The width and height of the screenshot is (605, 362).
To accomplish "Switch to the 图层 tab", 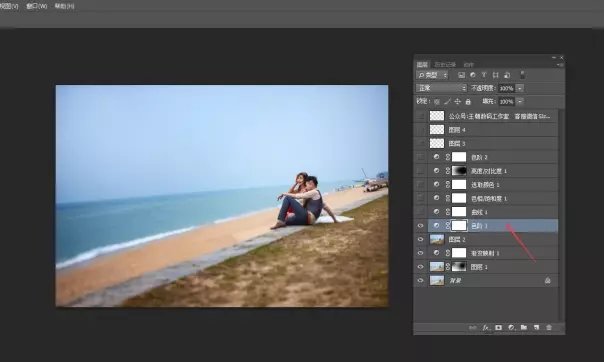I will pyautogui.click(x=422, y=64).
